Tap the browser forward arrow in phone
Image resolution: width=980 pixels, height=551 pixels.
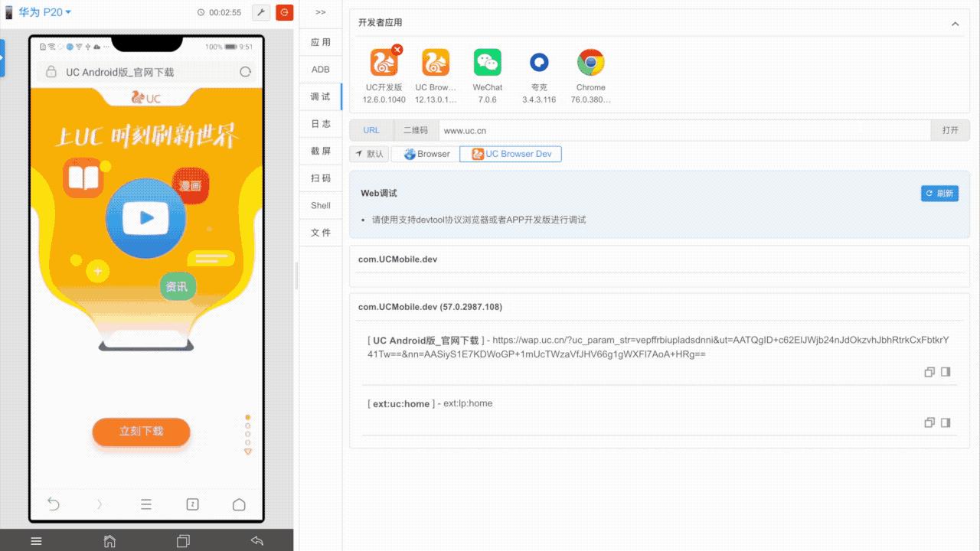[x=99, y=504]
